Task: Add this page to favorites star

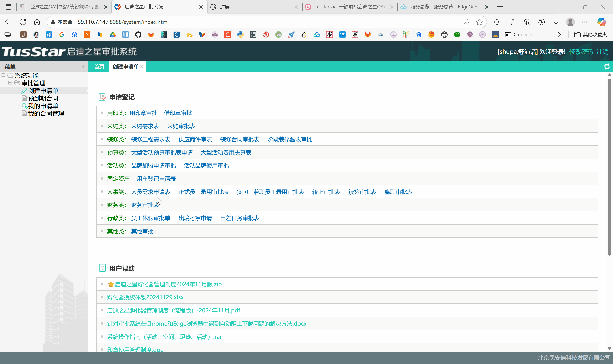Action: click(x=479, y=22)
